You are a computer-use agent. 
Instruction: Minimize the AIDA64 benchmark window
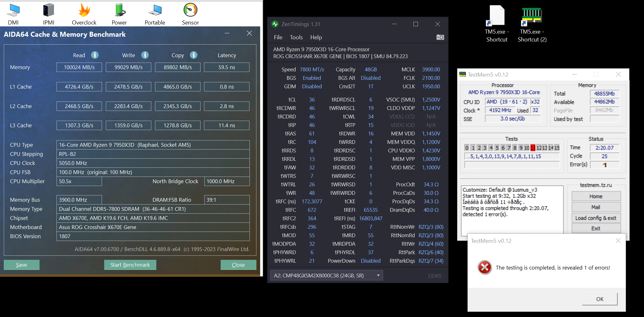pos(227,33)
